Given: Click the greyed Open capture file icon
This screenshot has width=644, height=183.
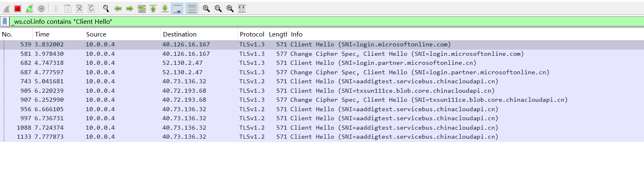Looking at the screenshot, I should pos(56,9).
